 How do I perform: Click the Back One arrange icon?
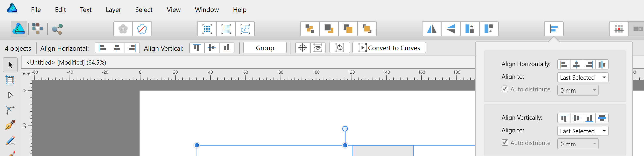(x=329, y=29)
